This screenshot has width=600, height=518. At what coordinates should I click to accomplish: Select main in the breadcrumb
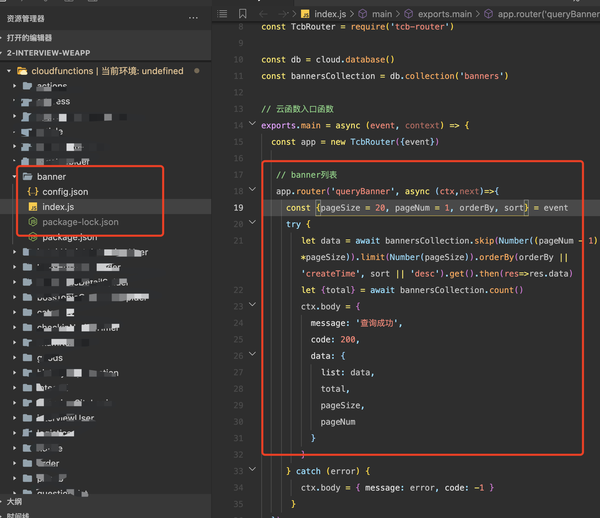[x=382, y=14]
